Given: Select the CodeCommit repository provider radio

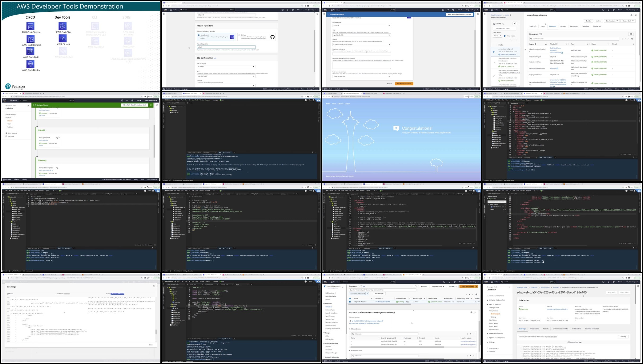Looking at the screenshot, I should [199, 35].
